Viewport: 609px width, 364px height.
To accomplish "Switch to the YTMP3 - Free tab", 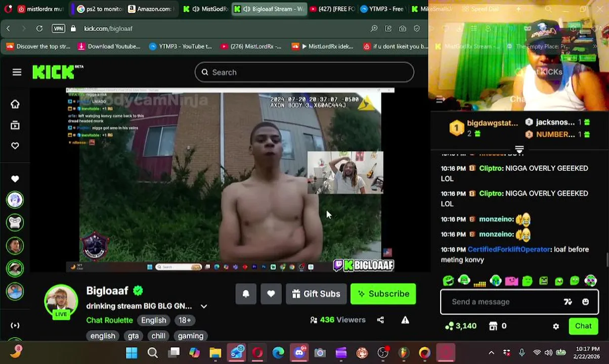I will tap(382, 9).
